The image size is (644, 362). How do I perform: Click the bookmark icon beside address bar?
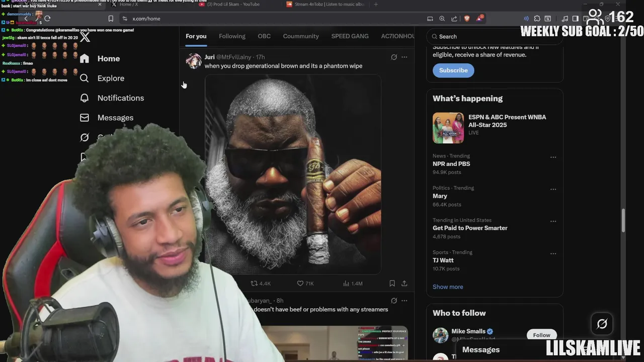point(111,19)
